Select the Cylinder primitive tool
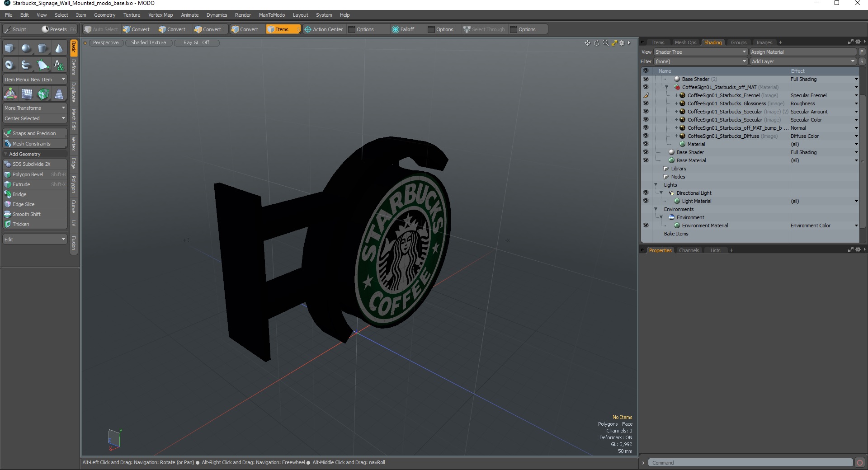Viewport: 868px width, 470px height. (42, 48)
